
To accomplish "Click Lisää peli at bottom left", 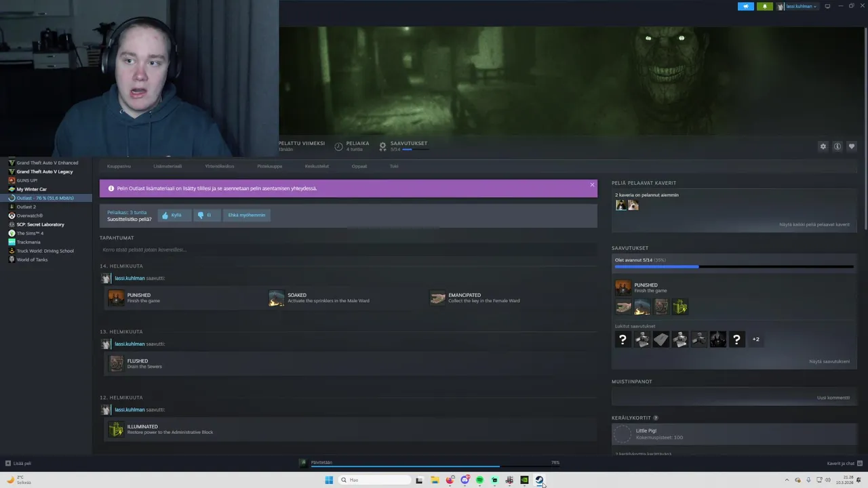I will 18,464.
